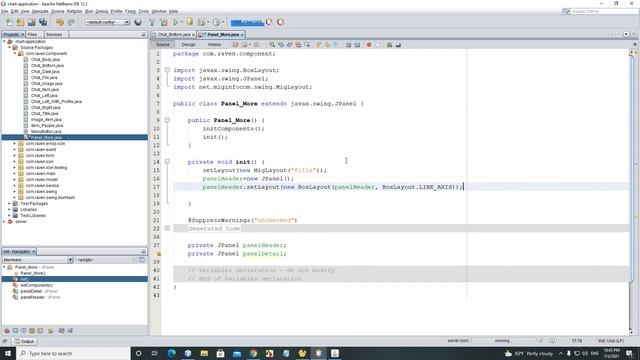Open the Members dropdown in navigator
640x360 pixels.
[x=38, y=260]
